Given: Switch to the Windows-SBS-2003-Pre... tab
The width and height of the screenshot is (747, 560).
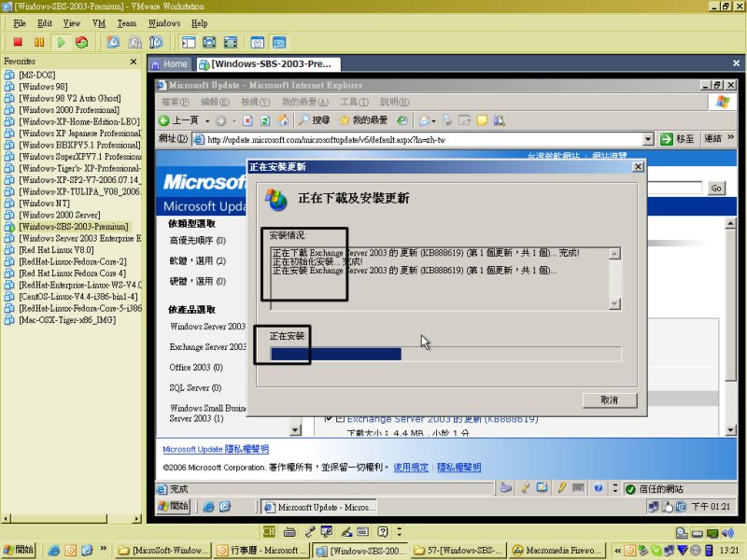Looking at the screenshot, I should click(269, 64).
